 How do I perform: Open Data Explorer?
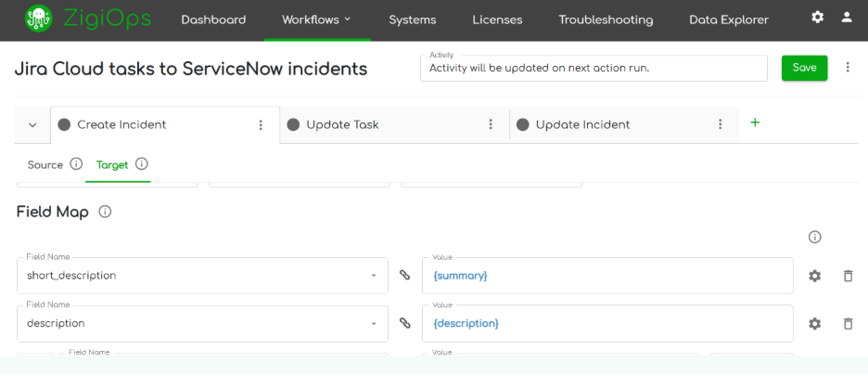(x=729, y=20)
